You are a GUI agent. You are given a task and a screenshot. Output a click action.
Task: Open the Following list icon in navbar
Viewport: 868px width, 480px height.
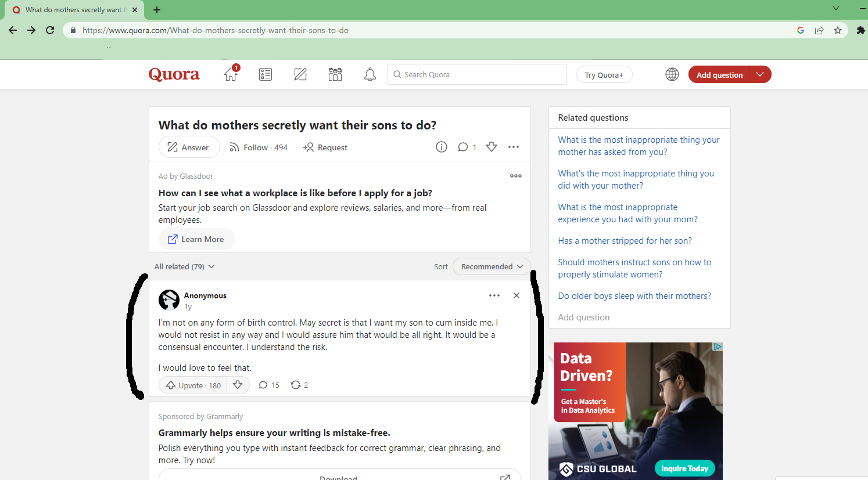266,74
